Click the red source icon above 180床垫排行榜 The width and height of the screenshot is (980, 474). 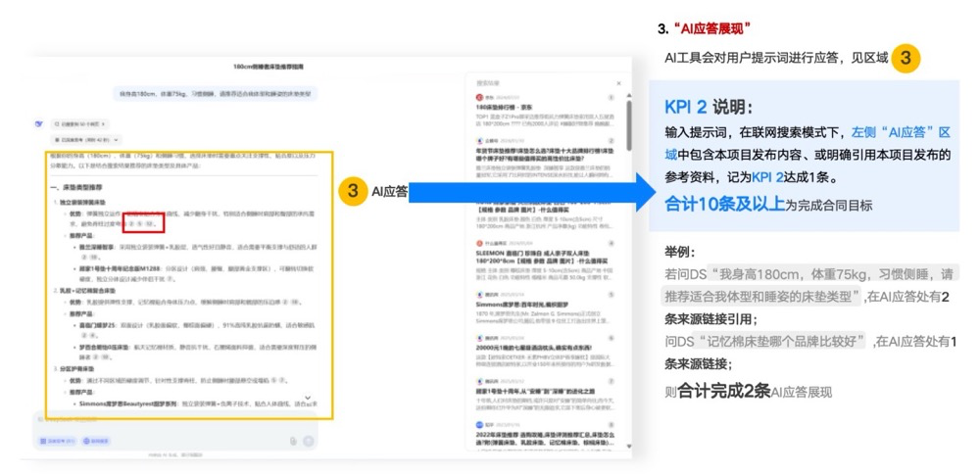click(480, 98)
